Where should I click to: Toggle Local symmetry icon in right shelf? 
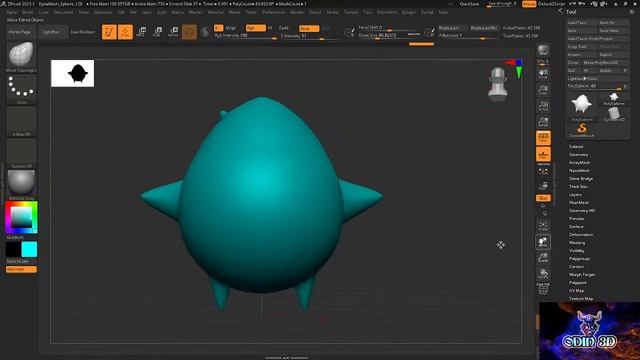pyautogui.click(x=543, y=171)
